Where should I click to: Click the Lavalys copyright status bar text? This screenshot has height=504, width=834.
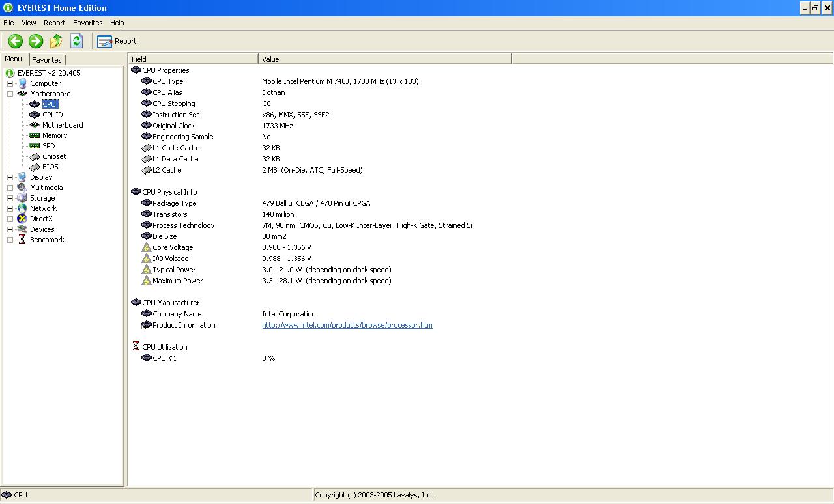(374, 495)
